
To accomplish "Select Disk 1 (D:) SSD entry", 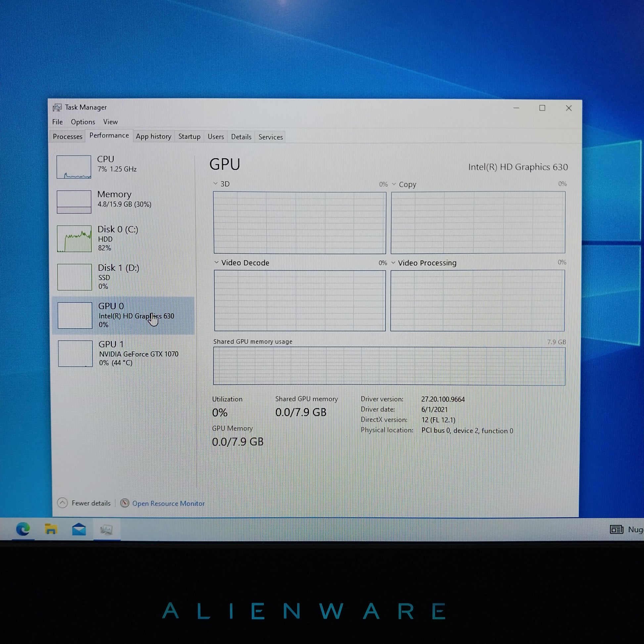I will tap(123, 277).
